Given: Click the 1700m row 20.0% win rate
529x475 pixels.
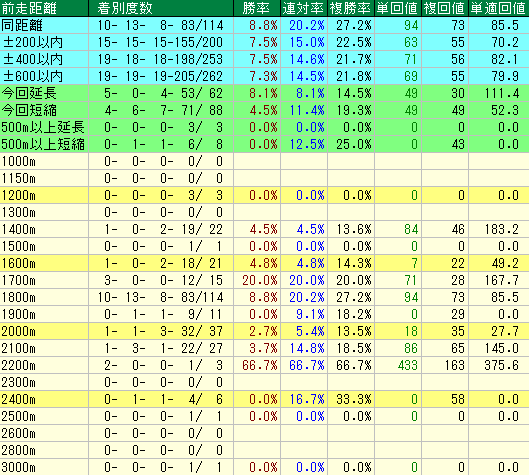Looking at the screenshot, I should click(x=259, y=280).
